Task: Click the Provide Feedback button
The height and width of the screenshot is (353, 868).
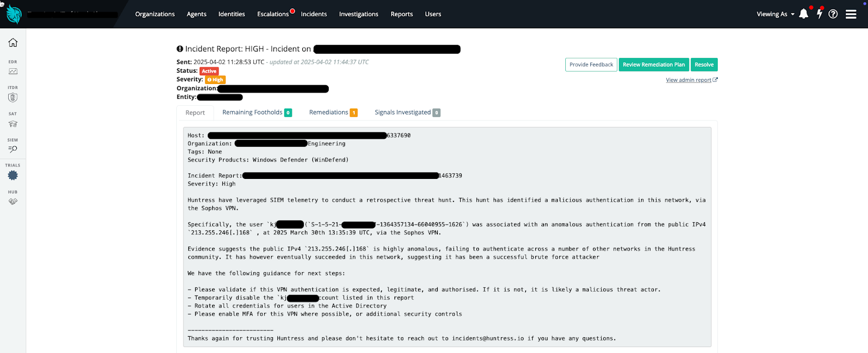Action: (x=591, y=65)
